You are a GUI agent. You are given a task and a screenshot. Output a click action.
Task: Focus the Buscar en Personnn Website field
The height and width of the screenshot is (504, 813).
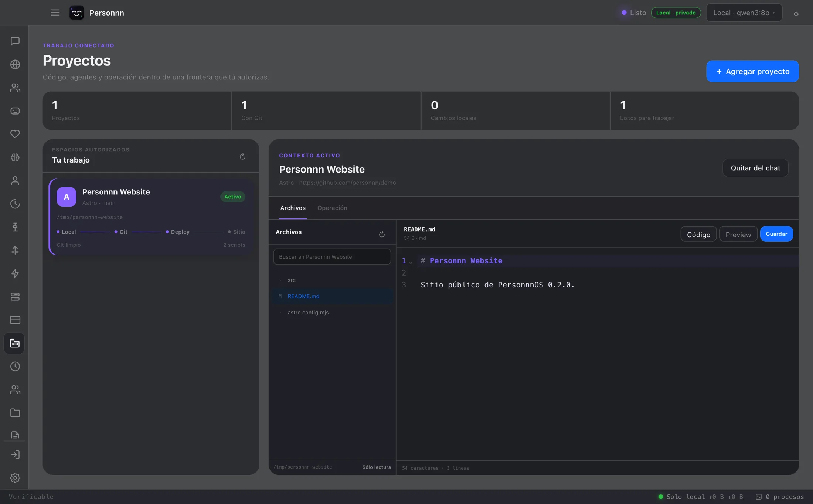pyautogui.click(x=332, y=257)
